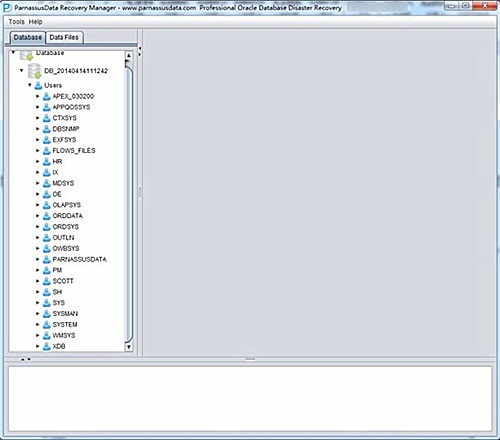This screenshot has height=440, width=500.
Task: Expand the SYSTEM schema arrow
Action: [38, 325]
